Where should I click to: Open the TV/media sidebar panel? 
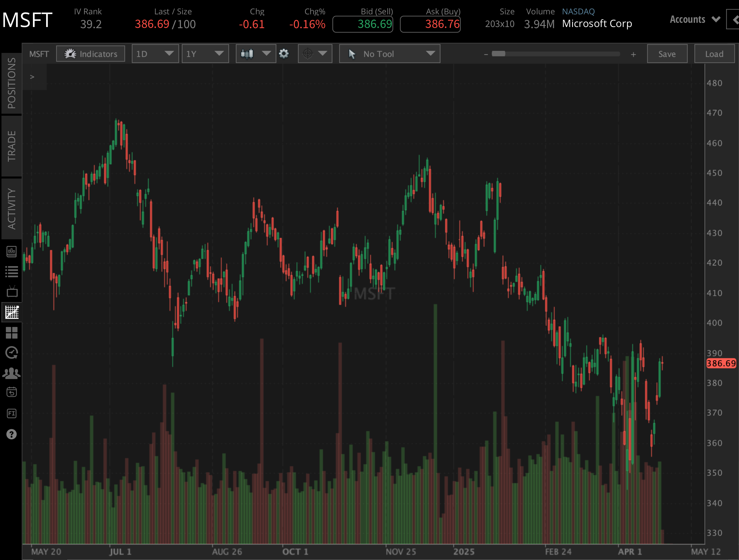click(12, 291)
